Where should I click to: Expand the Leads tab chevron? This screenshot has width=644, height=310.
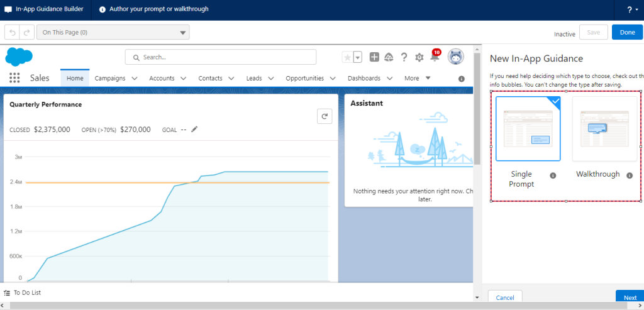[x=271, y=78]
